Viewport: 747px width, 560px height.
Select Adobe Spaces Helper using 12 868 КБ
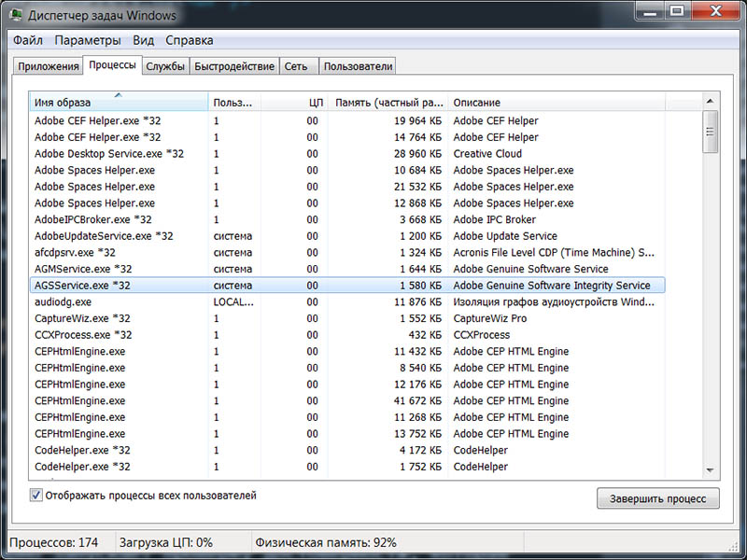[346, 203]
